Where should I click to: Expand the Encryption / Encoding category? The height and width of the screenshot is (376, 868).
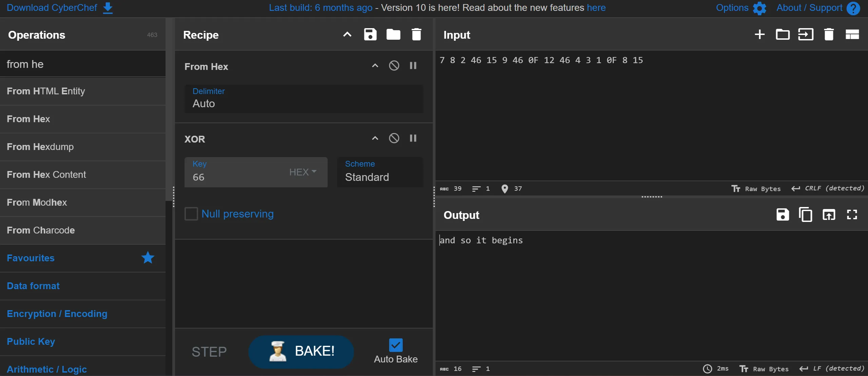[57, 314]
